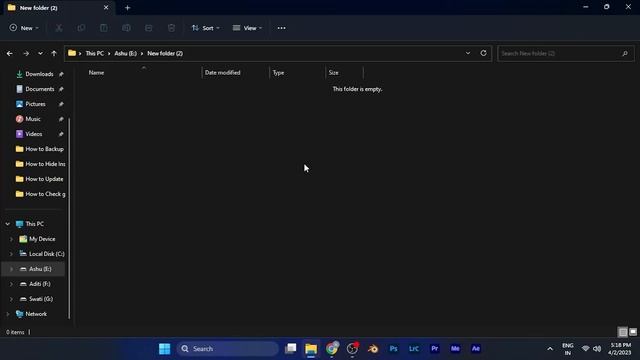Launch After Effects from the taskbar

(476, 349)
